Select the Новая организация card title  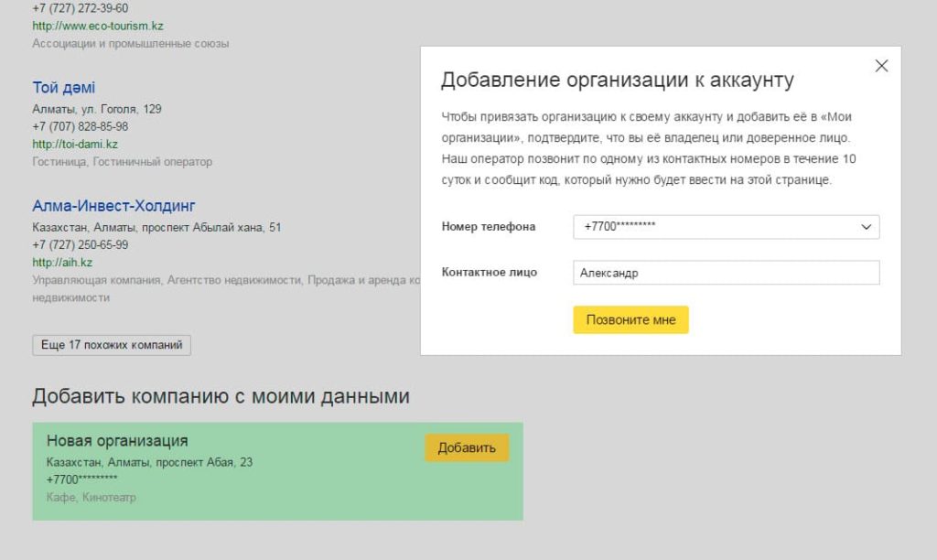[x=117, y=441]
